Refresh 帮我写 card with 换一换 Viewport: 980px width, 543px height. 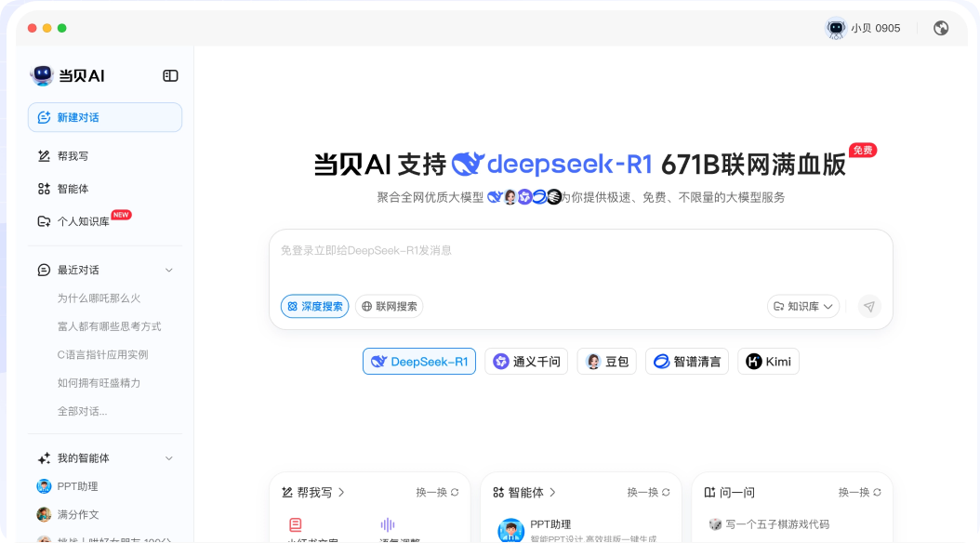pyautogui.click(x=438, y=493)
